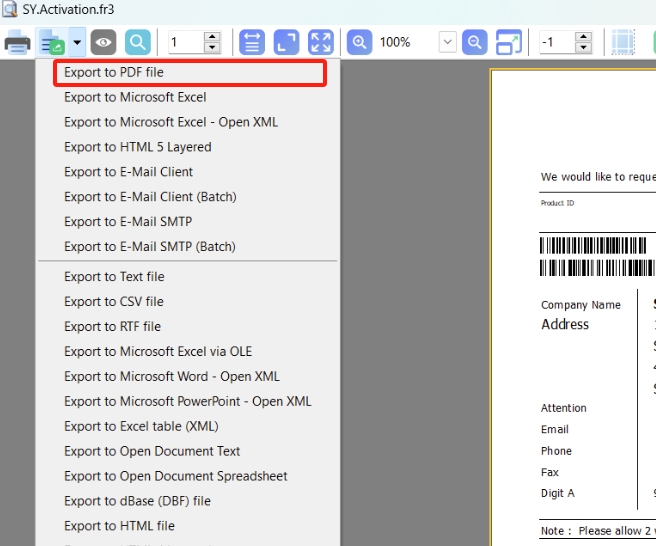Image resolution: width=656 pixels, height=546 pixels.
Task: Collapse the export dropdown arrow
Action: 77,42
